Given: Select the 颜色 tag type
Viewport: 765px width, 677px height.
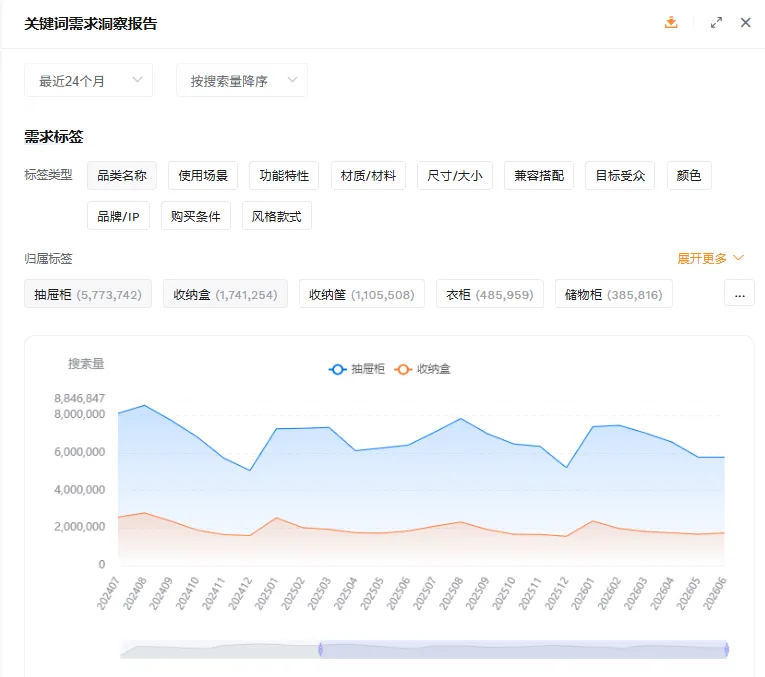Looking at the screenshot, I should tap(689, 176).
